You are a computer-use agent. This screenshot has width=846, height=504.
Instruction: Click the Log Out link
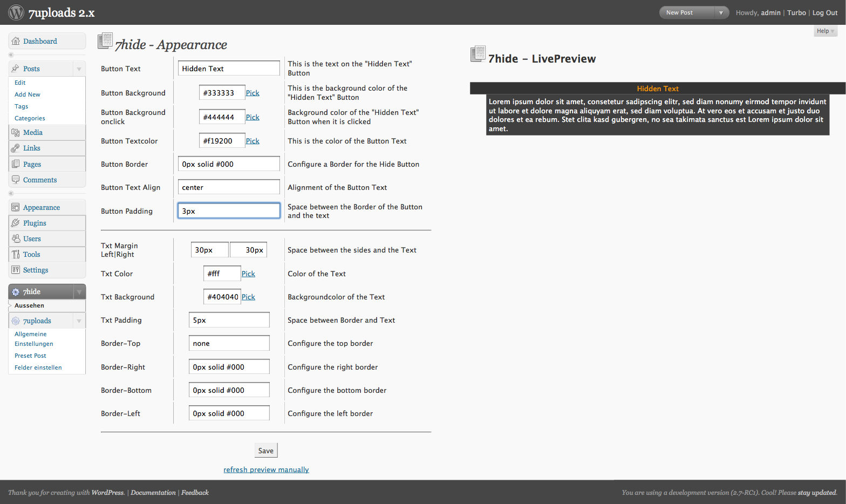point(825,13)
